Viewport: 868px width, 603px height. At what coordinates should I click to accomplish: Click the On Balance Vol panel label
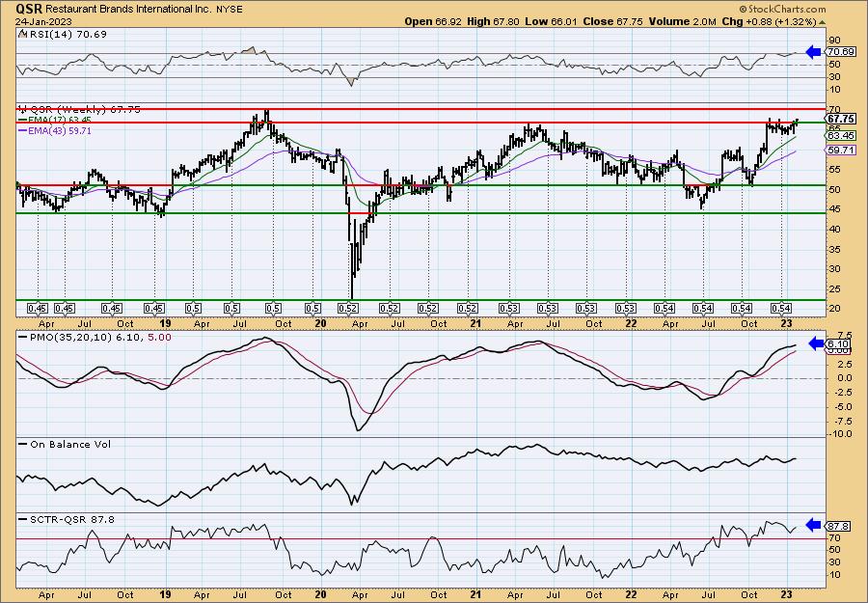(69, 444)
